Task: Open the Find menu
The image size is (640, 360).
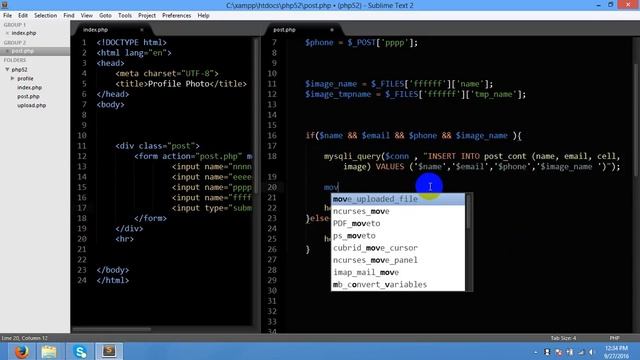Action: tap(69, 16)
